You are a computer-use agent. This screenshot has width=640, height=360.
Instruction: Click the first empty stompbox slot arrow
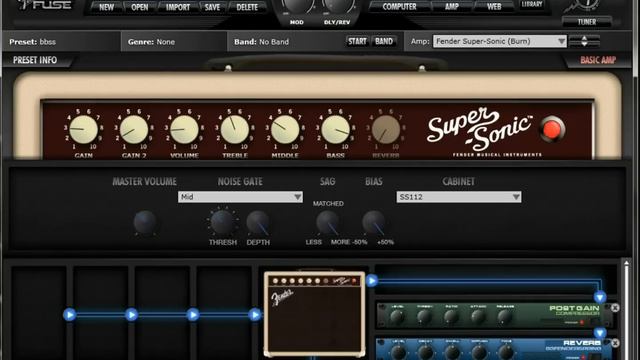[x=69, y=315]
